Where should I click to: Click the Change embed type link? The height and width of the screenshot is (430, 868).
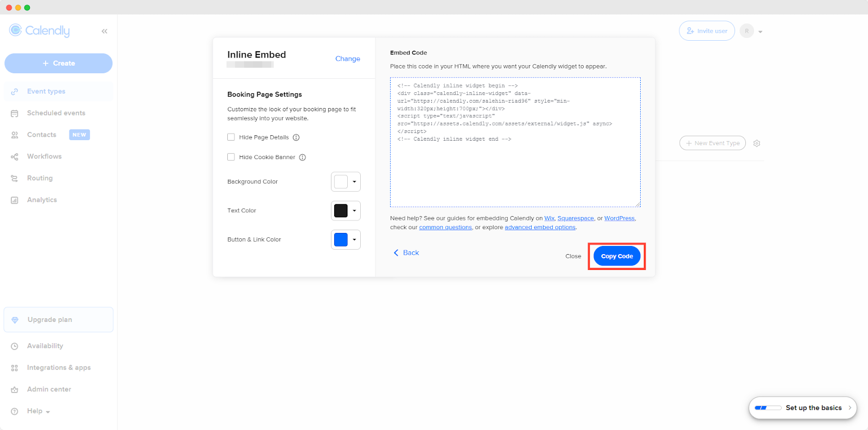(348, 59)
